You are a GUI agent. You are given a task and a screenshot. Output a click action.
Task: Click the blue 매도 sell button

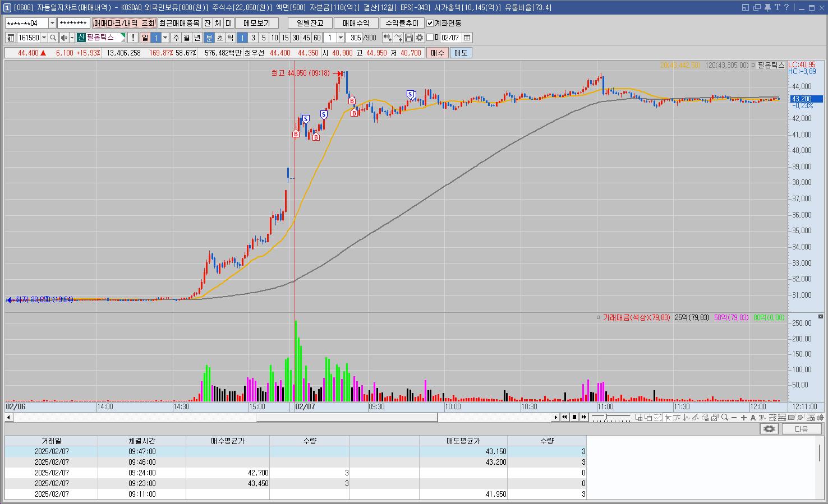tap(461, 53)
